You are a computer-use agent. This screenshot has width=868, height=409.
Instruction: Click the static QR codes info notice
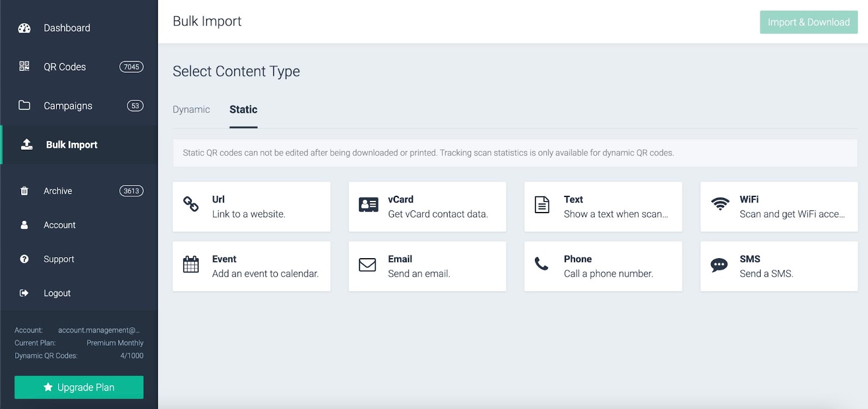pyautogui.click(x=515, y=153)
